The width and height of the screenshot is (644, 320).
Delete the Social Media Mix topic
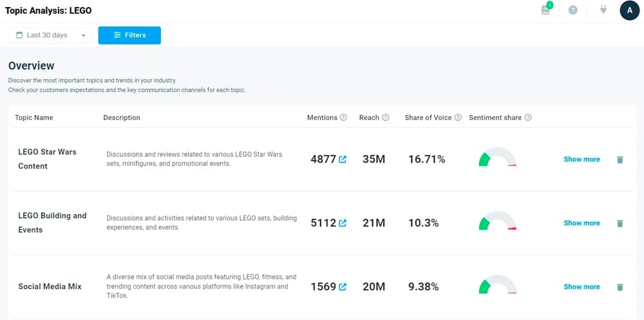click(x=620, y=287)
